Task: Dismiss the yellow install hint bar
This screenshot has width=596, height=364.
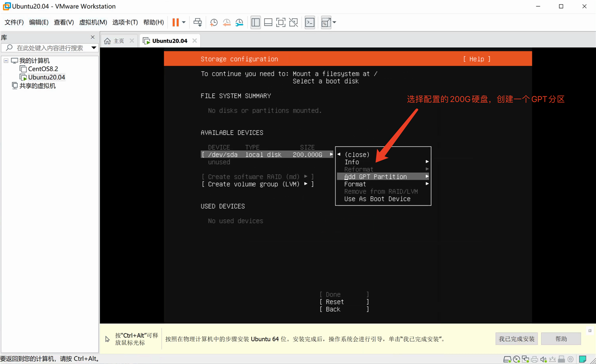Action: 590,331
